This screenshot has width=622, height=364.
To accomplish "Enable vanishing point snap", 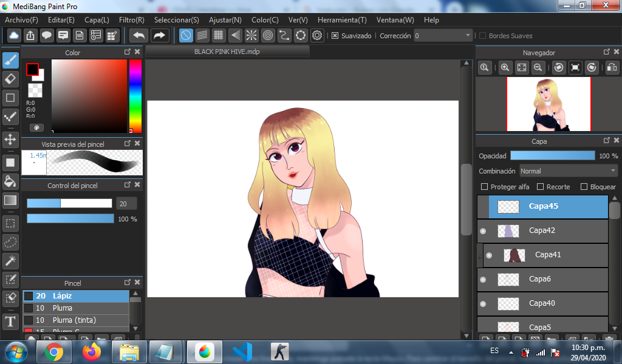I will [x=235, y=36].
